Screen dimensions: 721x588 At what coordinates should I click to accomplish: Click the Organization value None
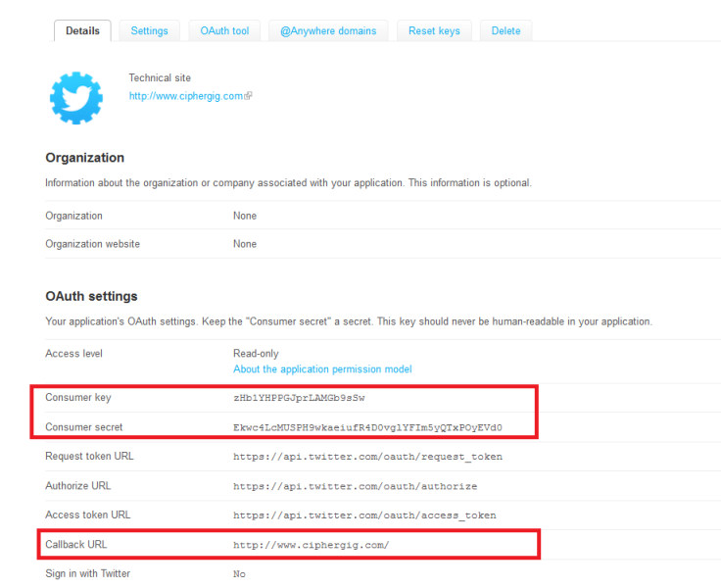pos(245,216)
